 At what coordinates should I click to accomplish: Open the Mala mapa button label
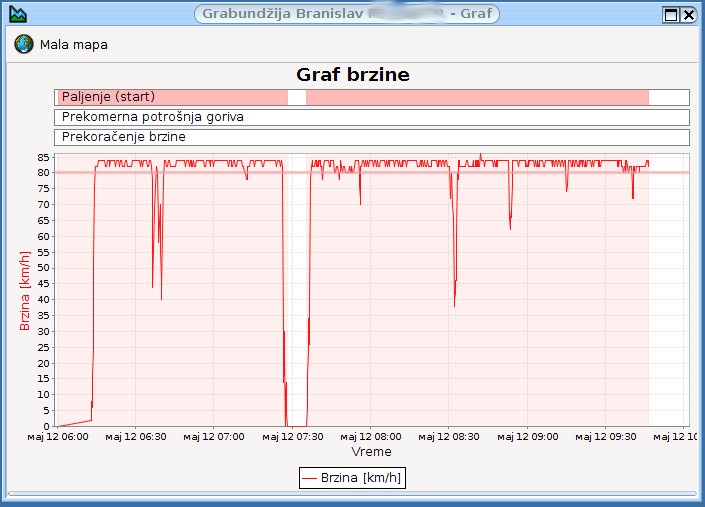[74, 45]
